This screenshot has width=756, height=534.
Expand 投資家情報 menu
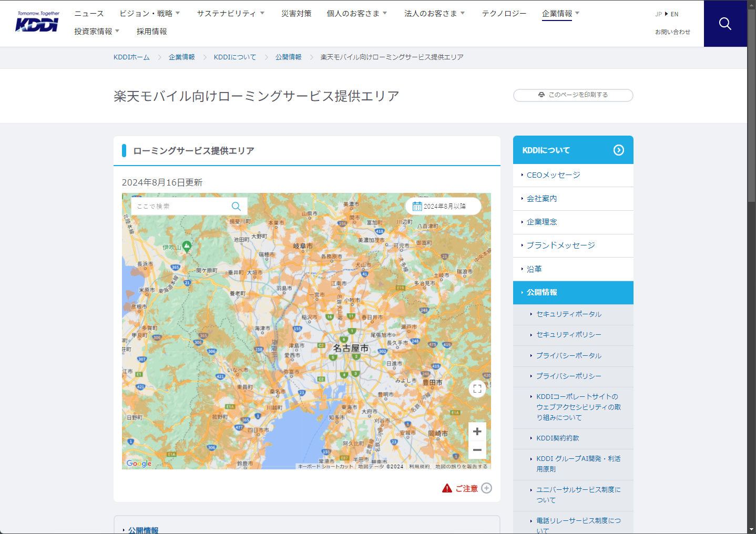pyautogui.click(x=97, y=32)
